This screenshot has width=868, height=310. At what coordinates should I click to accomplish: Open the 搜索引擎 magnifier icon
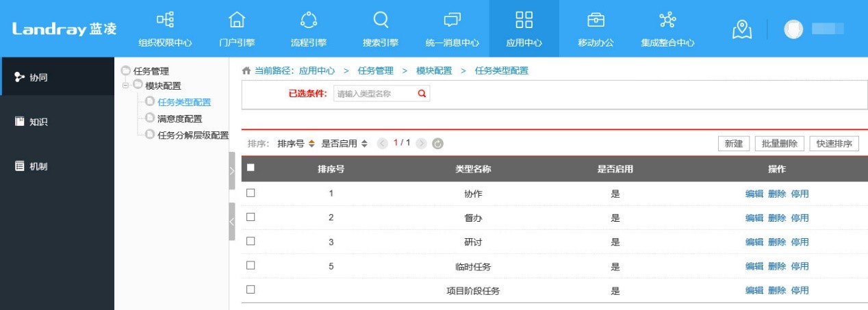(381, 20)
